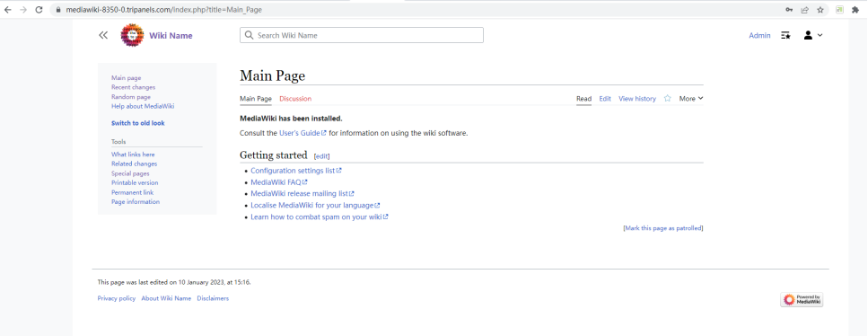Click the green browser extension icon

(x=840, y=10)
